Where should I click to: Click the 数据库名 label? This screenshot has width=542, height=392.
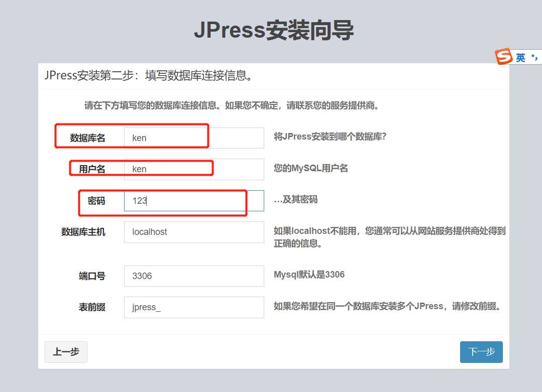pos(87,138)
